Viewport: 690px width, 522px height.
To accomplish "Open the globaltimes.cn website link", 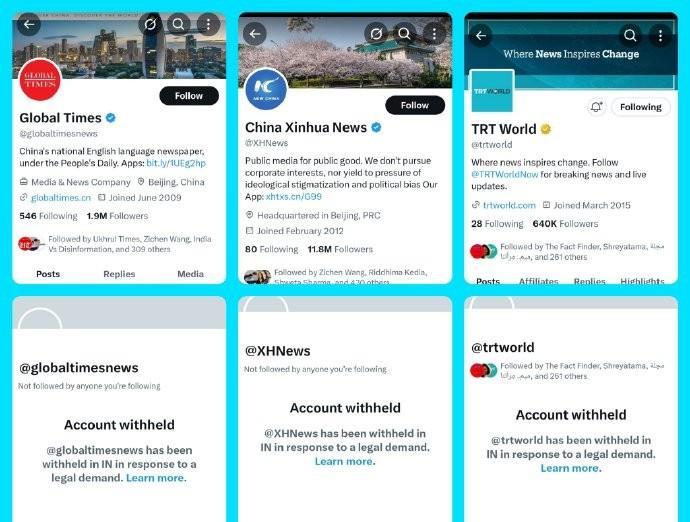I will coord(61,198).
